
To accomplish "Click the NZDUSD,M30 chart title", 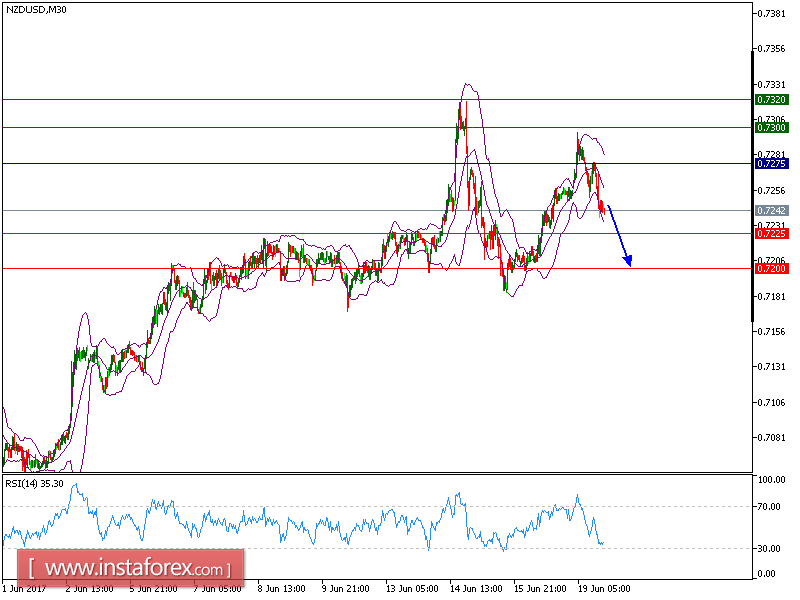I will click(36, 9).
